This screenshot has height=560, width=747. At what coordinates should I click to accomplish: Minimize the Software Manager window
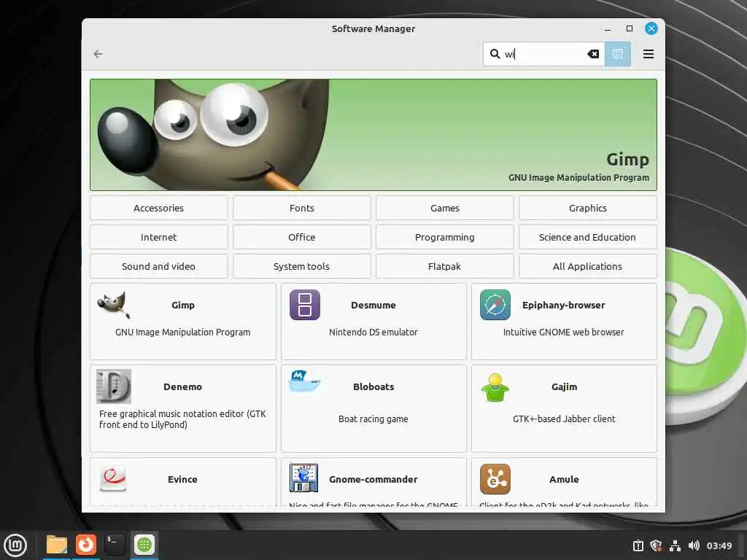point(608,29)
